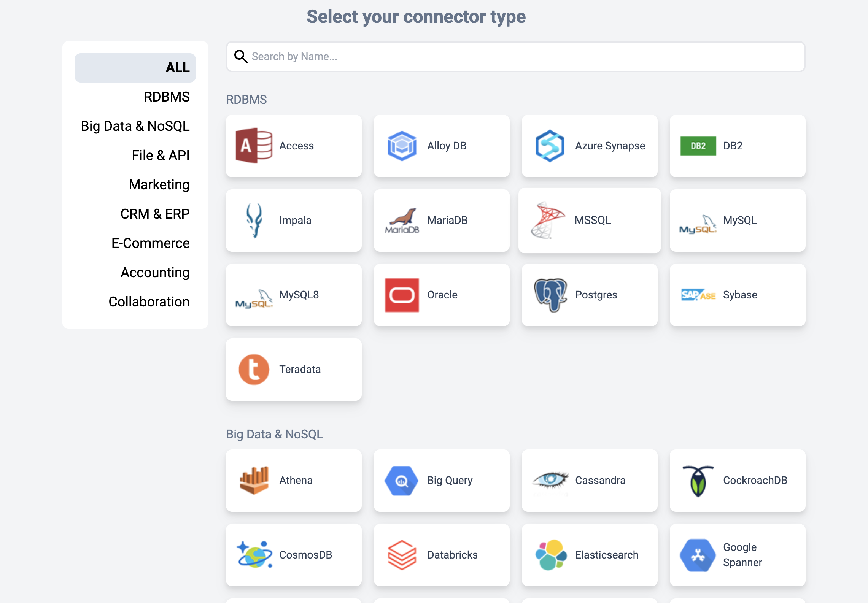Click the Access database icon
This screenshot has width=868, height=603.
coord(254,146)
